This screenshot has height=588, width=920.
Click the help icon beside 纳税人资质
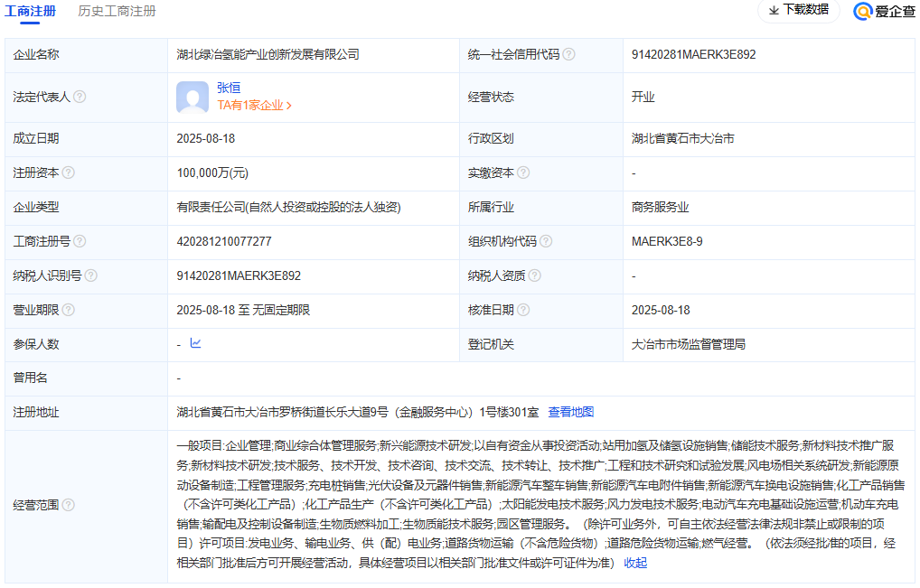(534, 275)
